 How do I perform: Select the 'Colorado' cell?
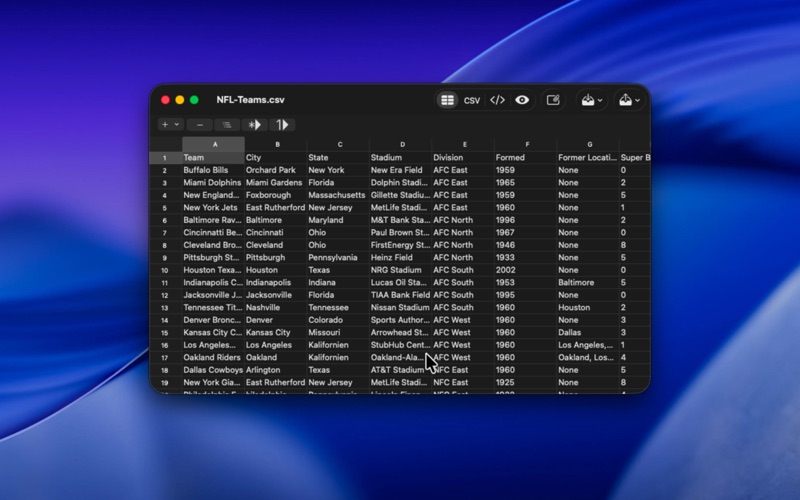pyautogui.click(x=339, y=320)
